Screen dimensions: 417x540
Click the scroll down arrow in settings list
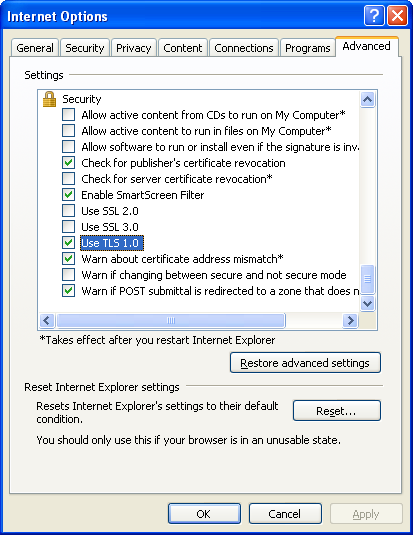[367, 304]
